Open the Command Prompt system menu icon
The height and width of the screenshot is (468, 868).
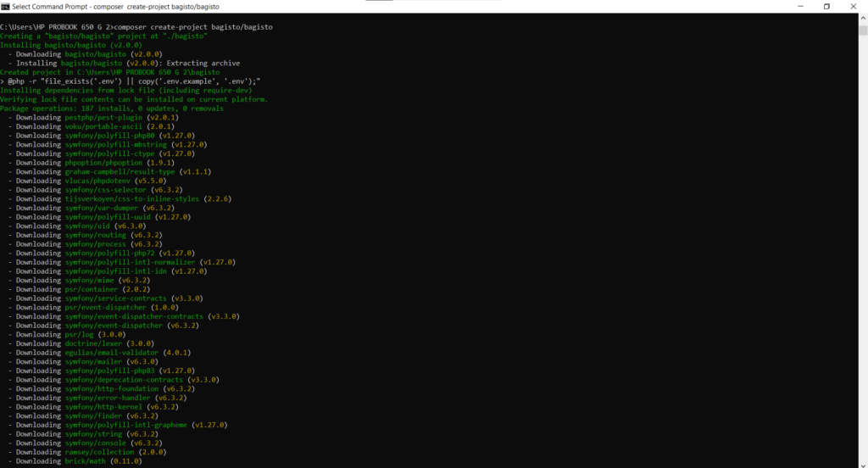tap(5, 6)
